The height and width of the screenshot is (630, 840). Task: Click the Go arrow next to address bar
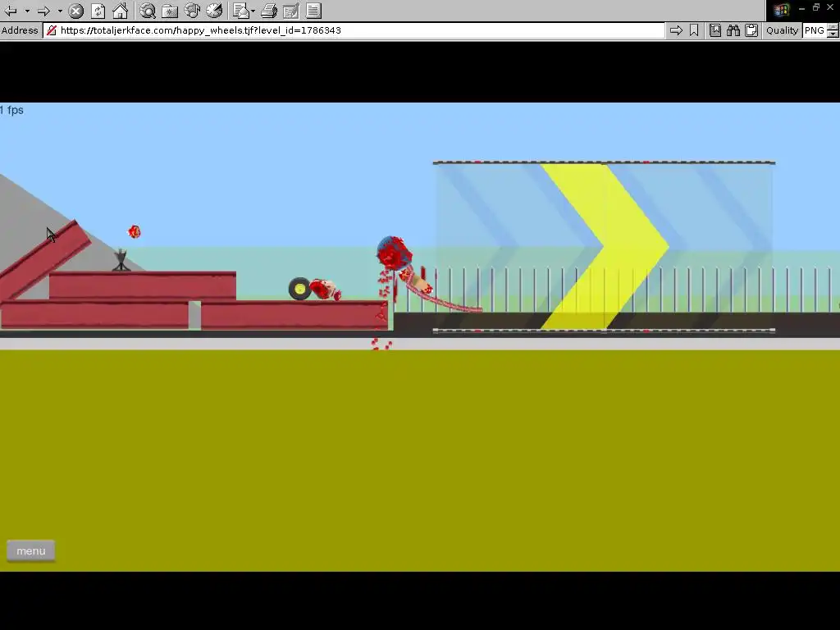pos(676,30)
